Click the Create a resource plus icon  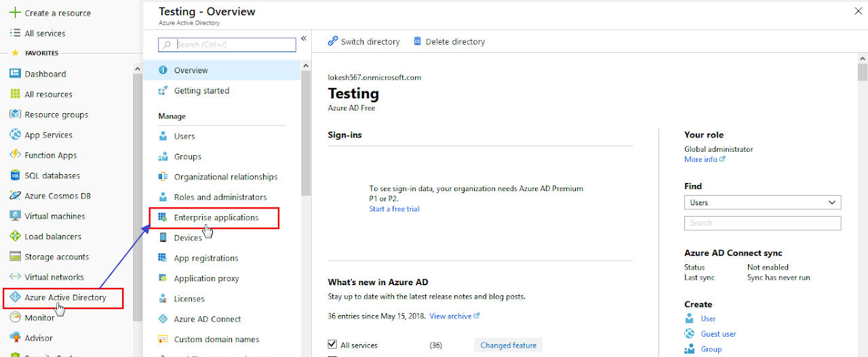pos(14,13)
